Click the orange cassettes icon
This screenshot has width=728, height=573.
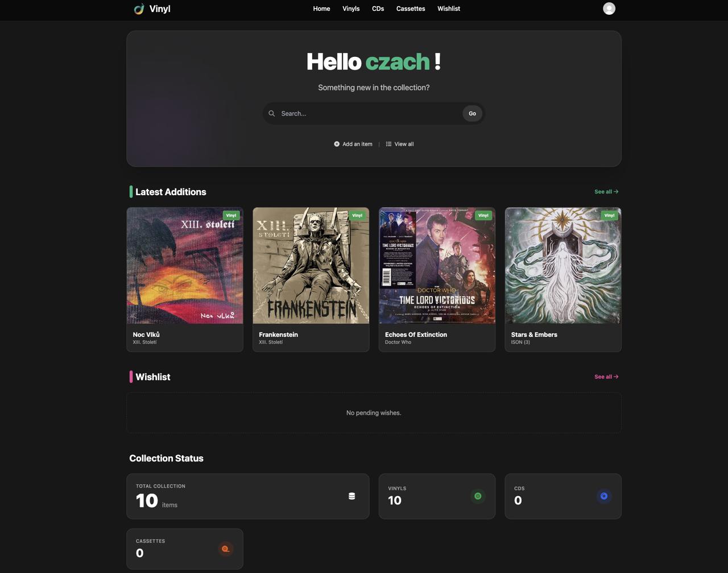point(226,549)
